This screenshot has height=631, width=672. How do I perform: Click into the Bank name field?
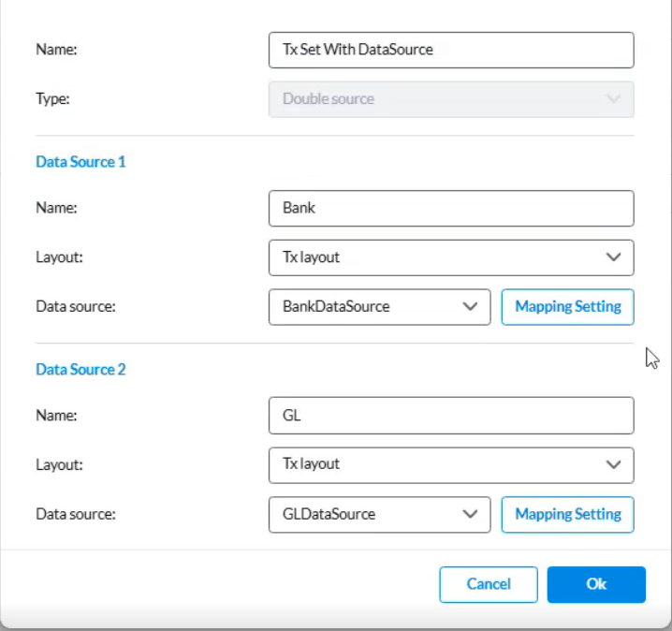point(450,208)
